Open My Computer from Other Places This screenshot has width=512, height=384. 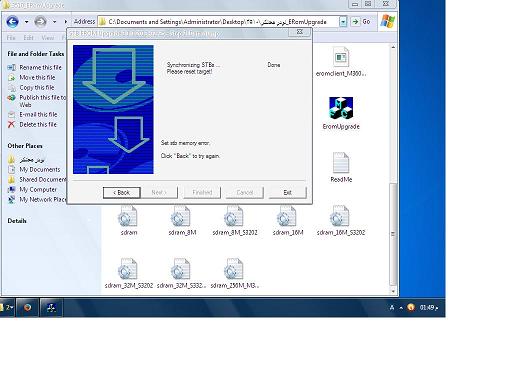(x=38, y=189)
